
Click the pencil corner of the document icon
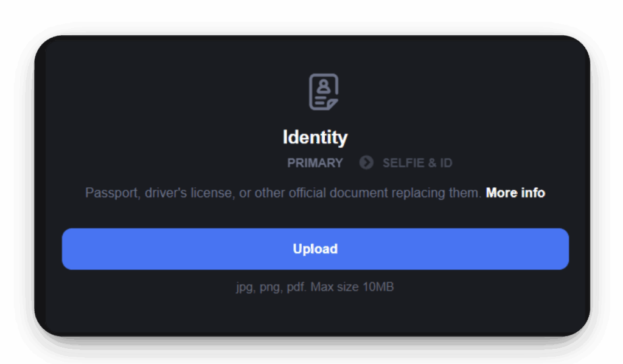332,105
